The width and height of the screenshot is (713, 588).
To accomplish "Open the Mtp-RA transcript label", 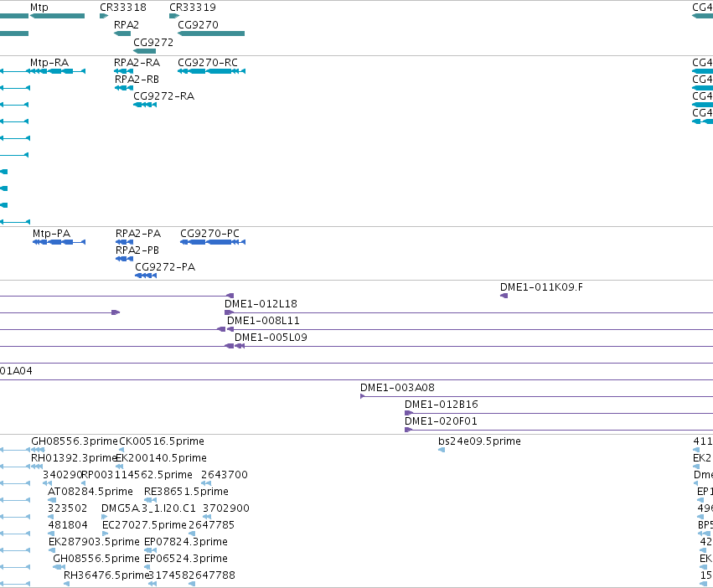I will 49,63.
